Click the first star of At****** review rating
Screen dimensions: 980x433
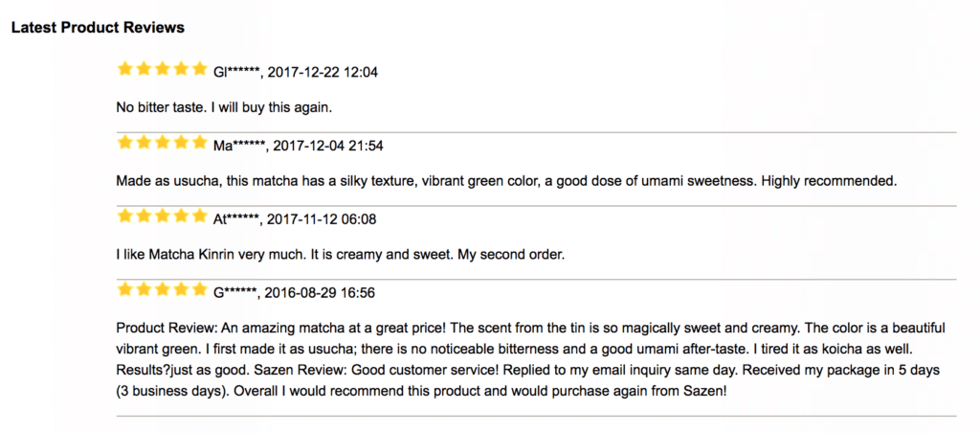(125, 216)
